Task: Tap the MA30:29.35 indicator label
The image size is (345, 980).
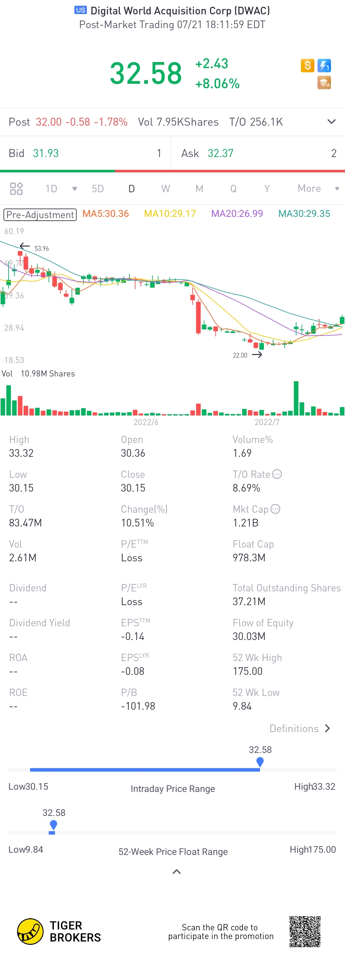Action: click(x=304, y=214)
